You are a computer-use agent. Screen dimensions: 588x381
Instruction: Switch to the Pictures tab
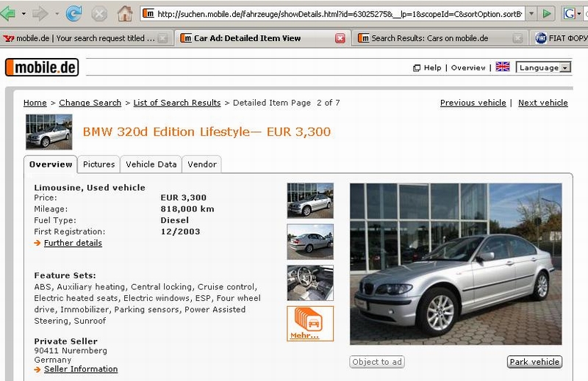click(98, 164)
